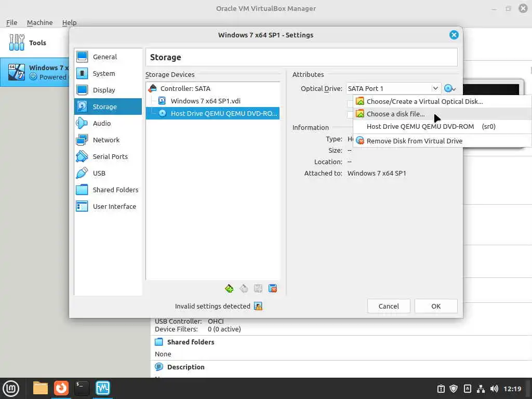
Task: Click the remove storage attachment icon
Action: coord(272,288)
